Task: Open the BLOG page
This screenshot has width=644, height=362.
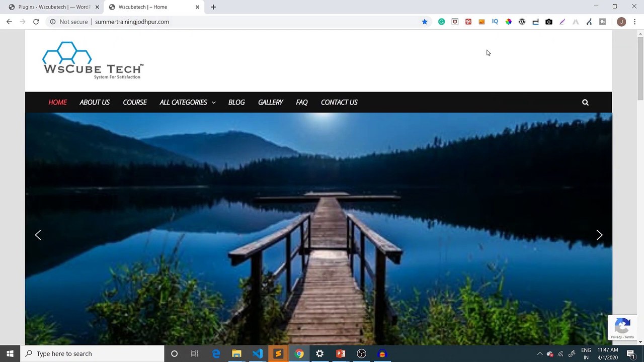Action: coord(236,102)
